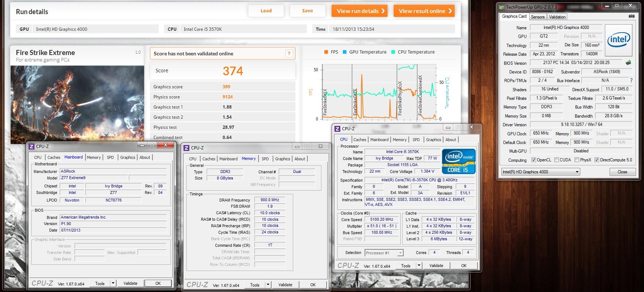Click the Load button
The width and height of the screenshot is (644, 292).
pos(266,11)
